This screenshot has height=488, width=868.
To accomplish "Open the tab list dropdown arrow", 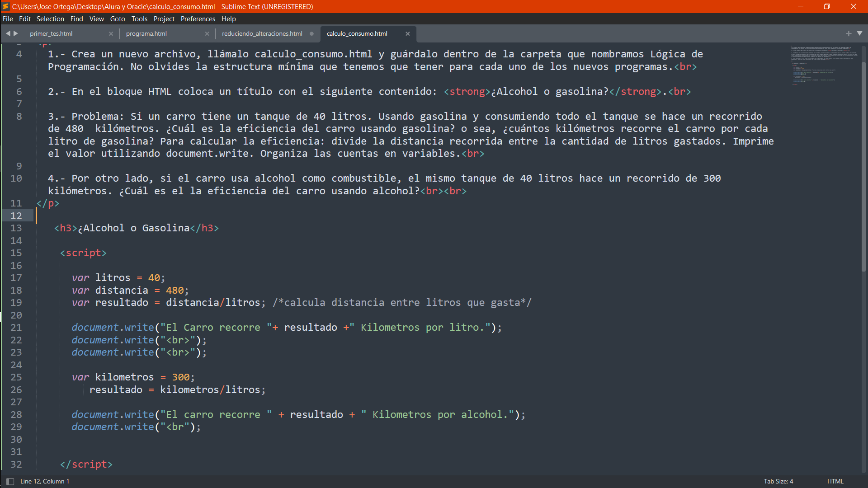I will click(859, 33).
